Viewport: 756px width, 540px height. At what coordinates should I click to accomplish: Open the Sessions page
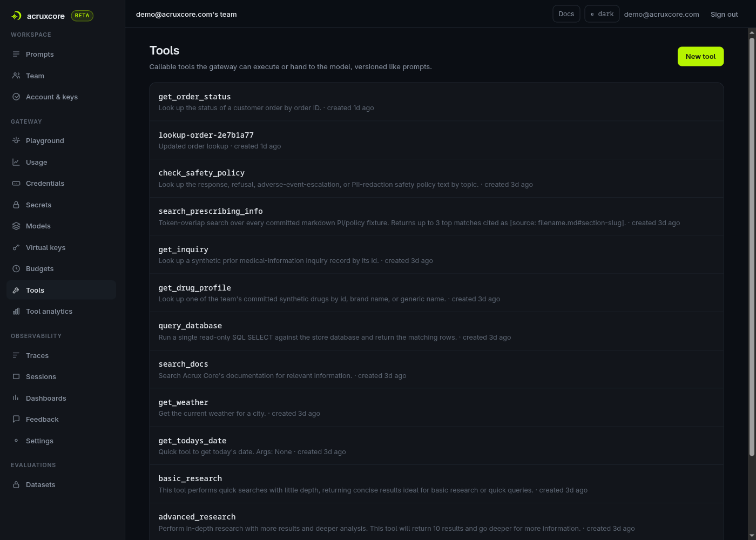pos(61,376)
